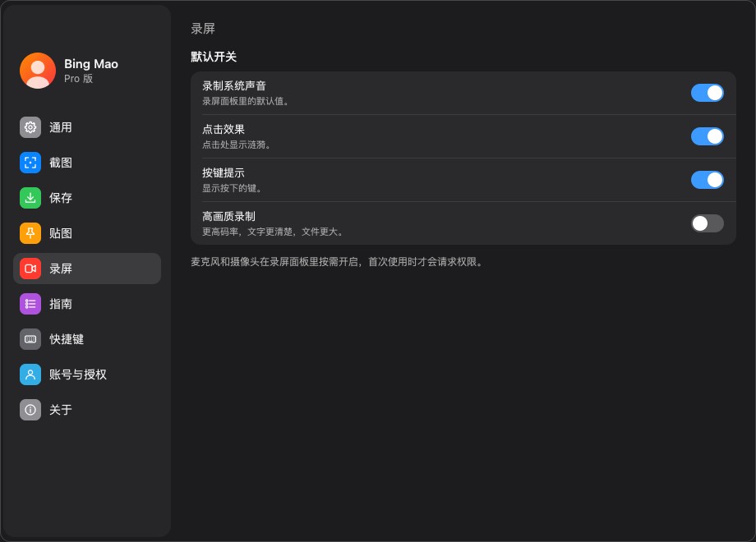The width and height of the screenshot is (756, 542).
Task: Click the orange 贴图 pin icon
Action: pos(30,233)
